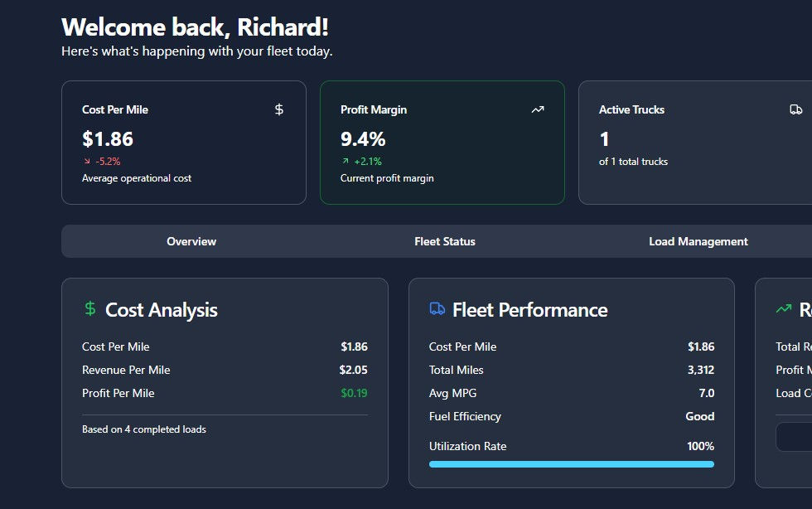Image resolution: width=812 pixels, height=509 pixels.
Task: Open the Active Trucks summary card
Action: click(x=694, y=143)
